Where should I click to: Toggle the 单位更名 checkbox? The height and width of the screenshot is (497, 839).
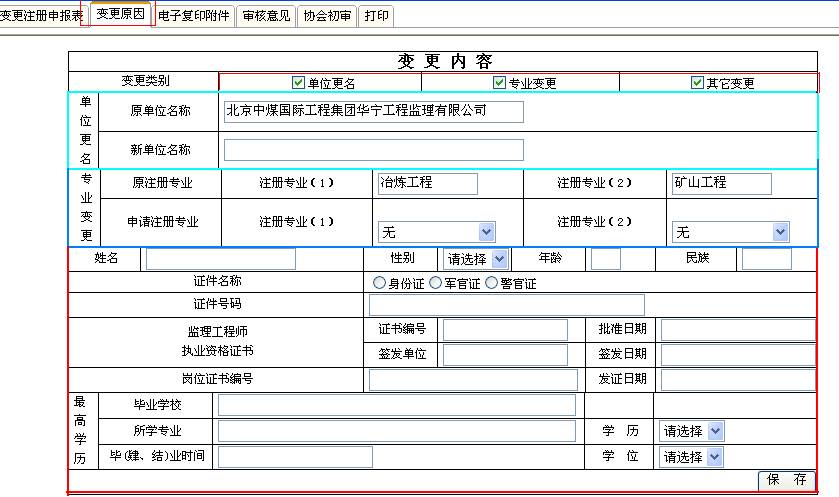pyautogui.click(x=298, y=83)
